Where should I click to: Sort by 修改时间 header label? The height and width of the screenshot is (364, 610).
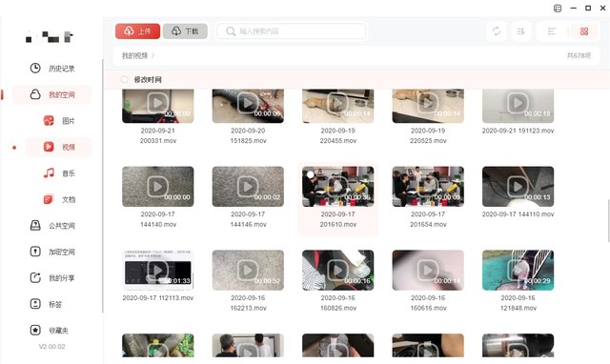(148, 79)
